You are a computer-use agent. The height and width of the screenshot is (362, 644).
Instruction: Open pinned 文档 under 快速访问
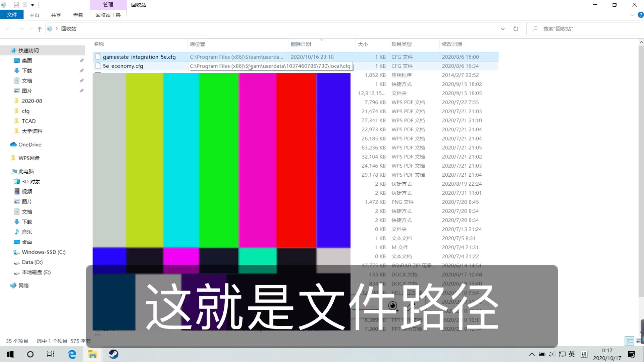pos(27,81)
